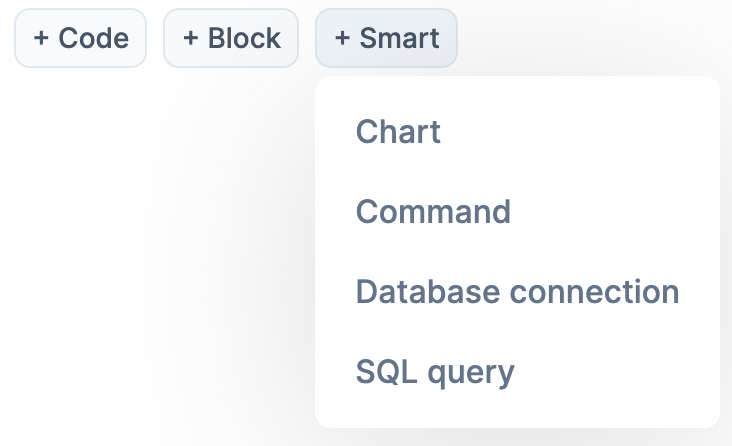The height and width of the screenshot is (446, 732).
Task: Select Chart from the Smart menu
Action: click(398, 132)
